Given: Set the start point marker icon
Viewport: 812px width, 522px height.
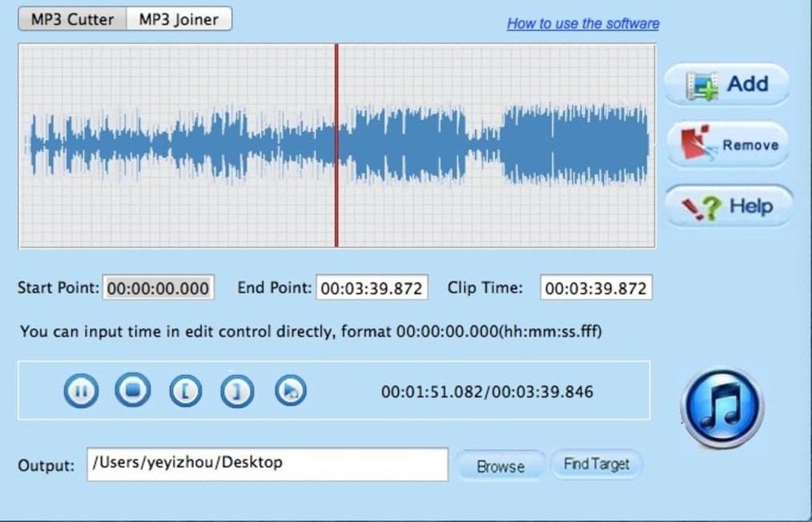Looking at the screenshot, I should (185, 391).
